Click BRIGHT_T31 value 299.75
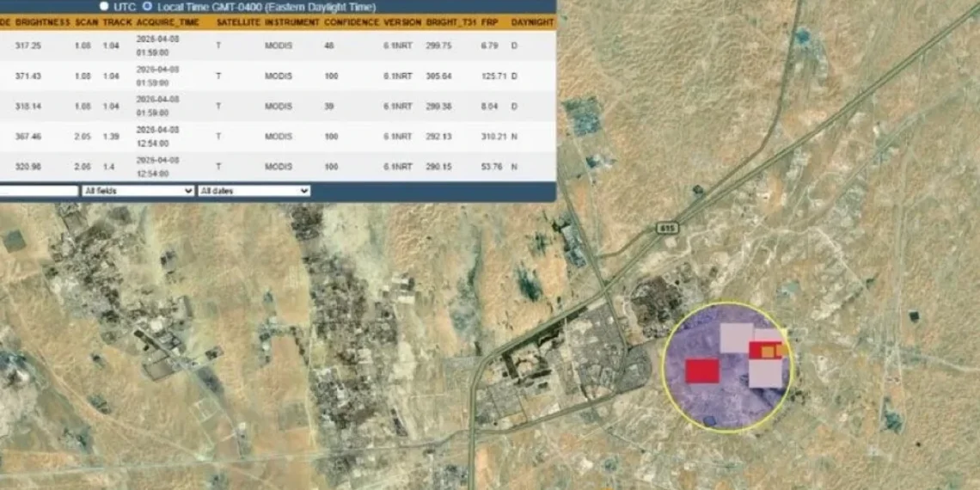The height and width of the screenshot is (490, 980). tap(438, 46)
